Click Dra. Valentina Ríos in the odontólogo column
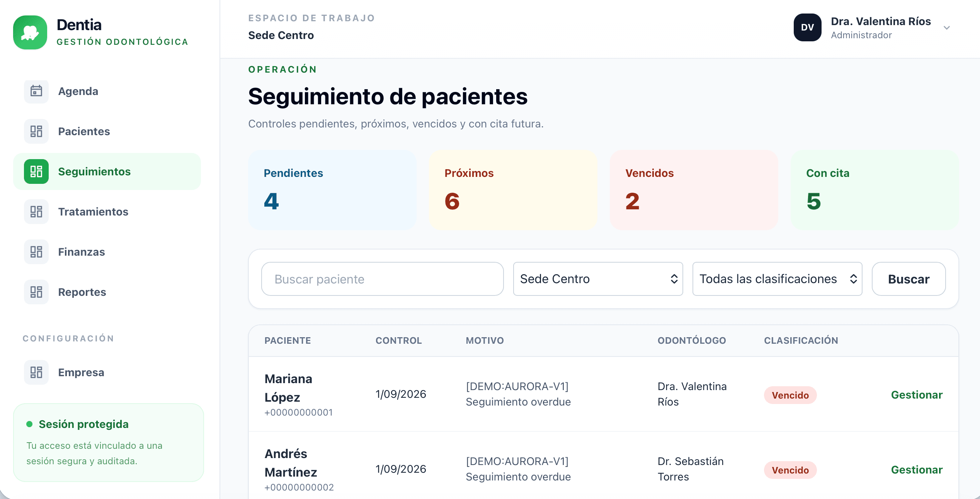This screenshot has width=980, height=499. click(692, 394)
